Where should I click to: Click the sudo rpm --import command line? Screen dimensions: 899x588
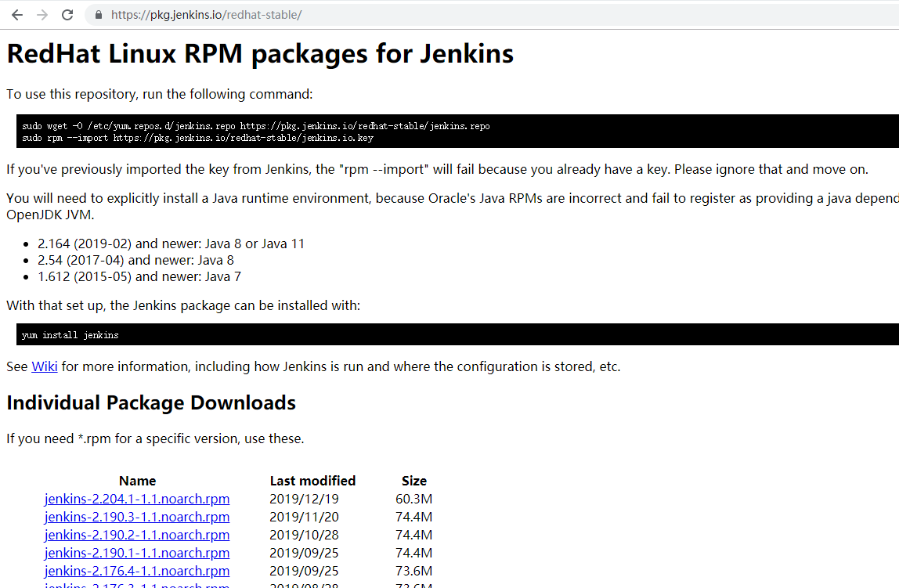198,138
